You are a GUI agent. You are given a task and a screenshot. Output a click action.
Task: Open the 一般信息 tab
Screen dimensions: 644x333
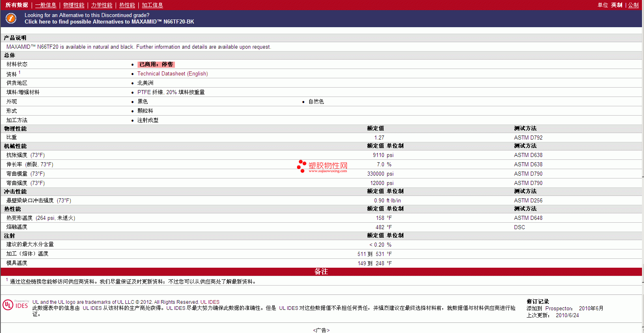[x=46, y=5]
